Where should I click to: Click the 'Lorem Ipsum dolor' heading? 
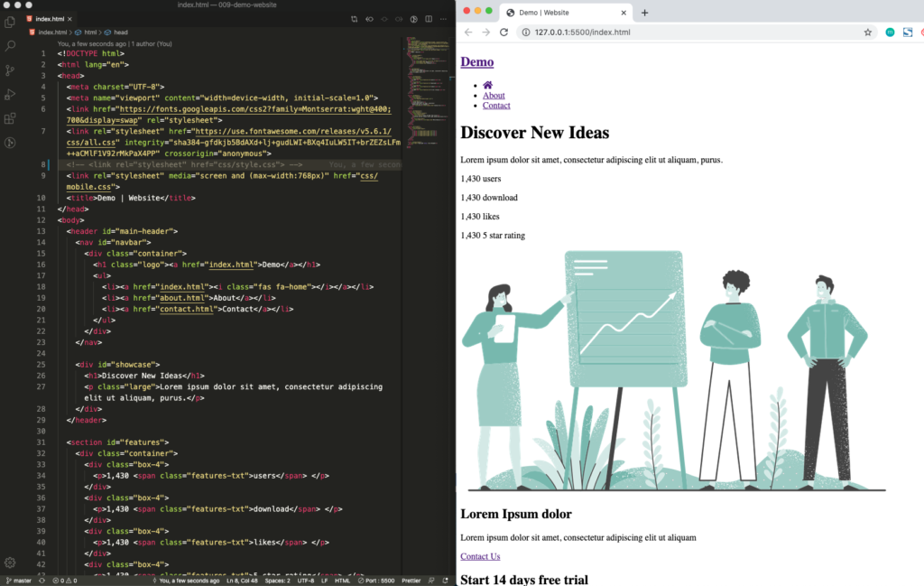coord(515,514)
